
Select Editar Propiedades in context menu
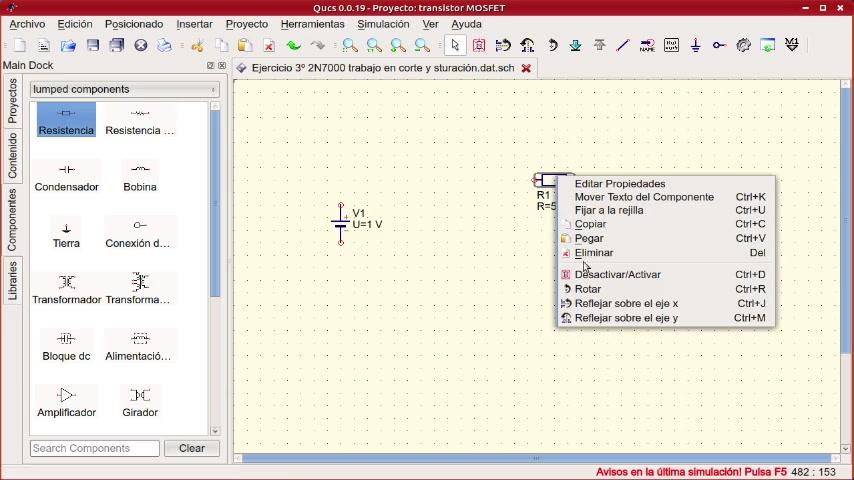point(619,184)
